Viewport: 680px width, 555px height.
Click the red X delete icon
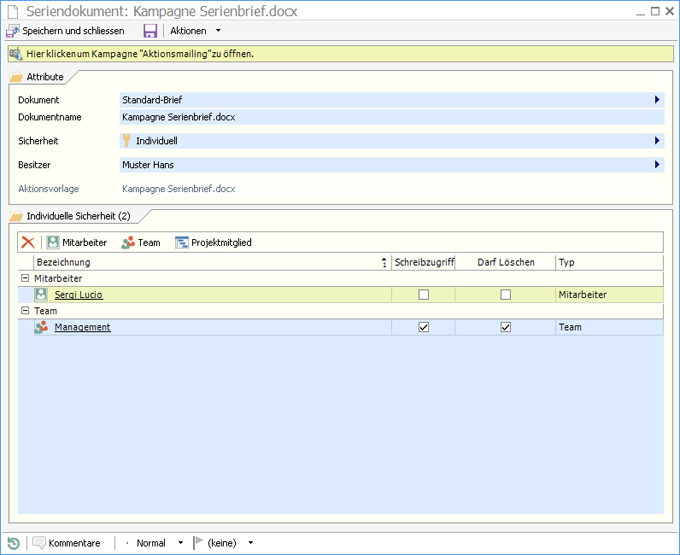click(28, 242)
